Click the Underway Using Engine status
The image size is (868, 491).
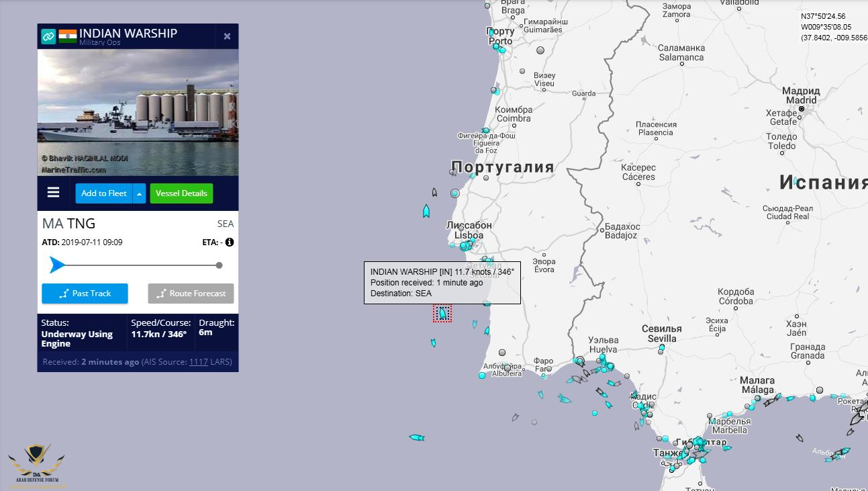[x=77, y=339]
